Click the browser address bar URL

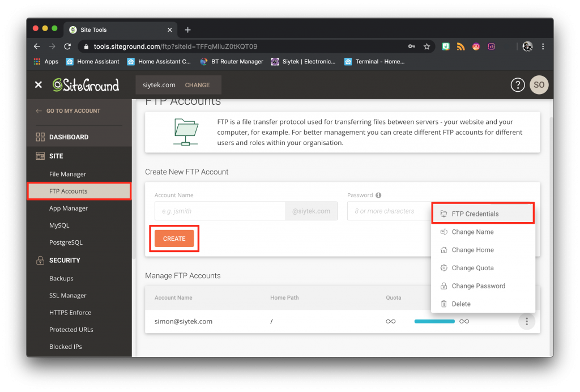[176, 46]
